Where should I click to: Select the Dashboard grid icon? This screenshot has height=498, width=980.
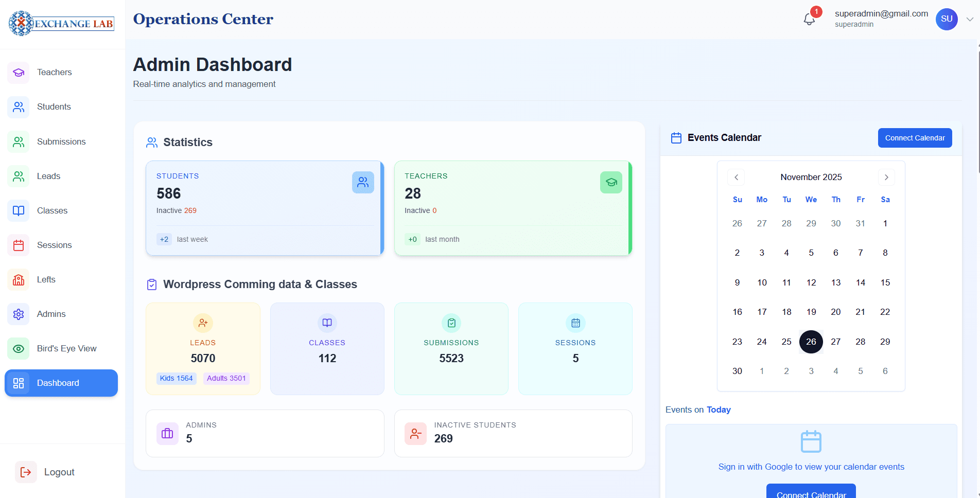19,383
